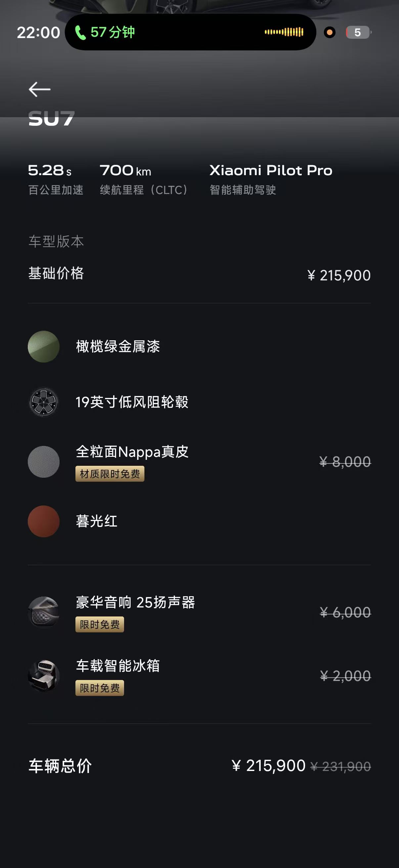Image resolution: width=399 pixels, height=868 pixels.
Task: Tap the 700 km range stat
Action: click(144, 179)
